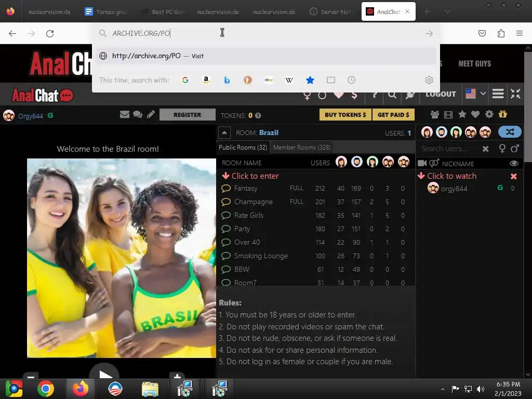The image size is (532, 399).
Task: Click the video play button
Action: 104,371
